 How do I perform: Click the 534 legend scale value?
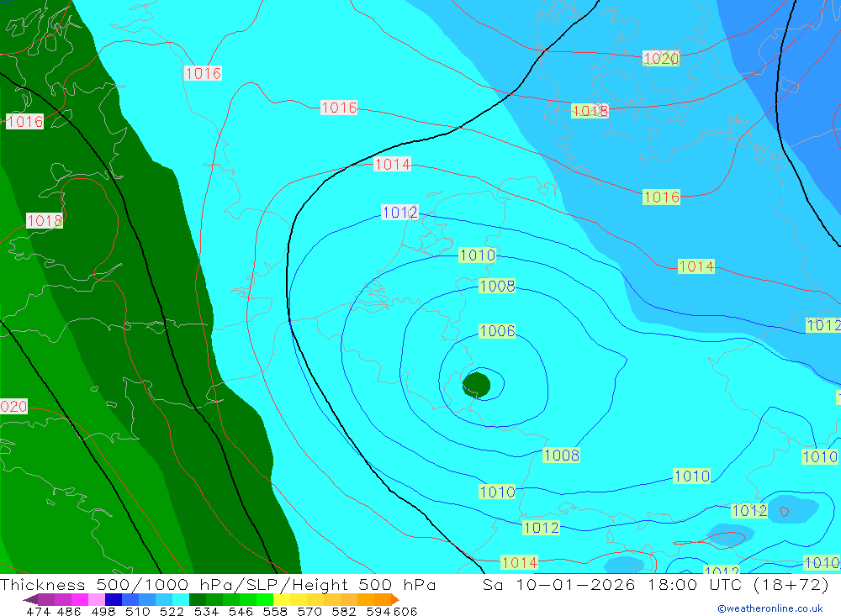point(207,611)
